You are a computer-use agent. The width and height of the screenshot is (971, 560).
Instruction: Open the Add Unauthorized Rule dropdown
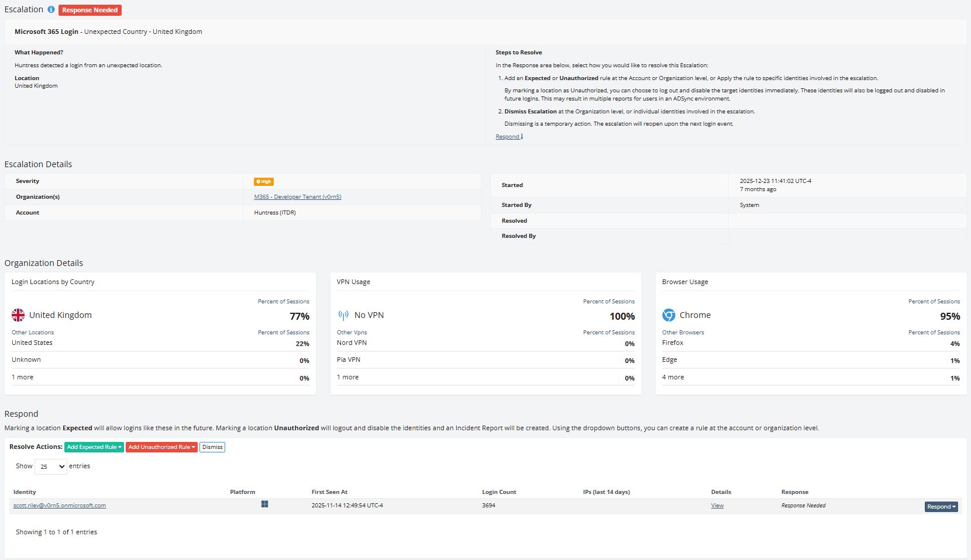tap(161, 447)
